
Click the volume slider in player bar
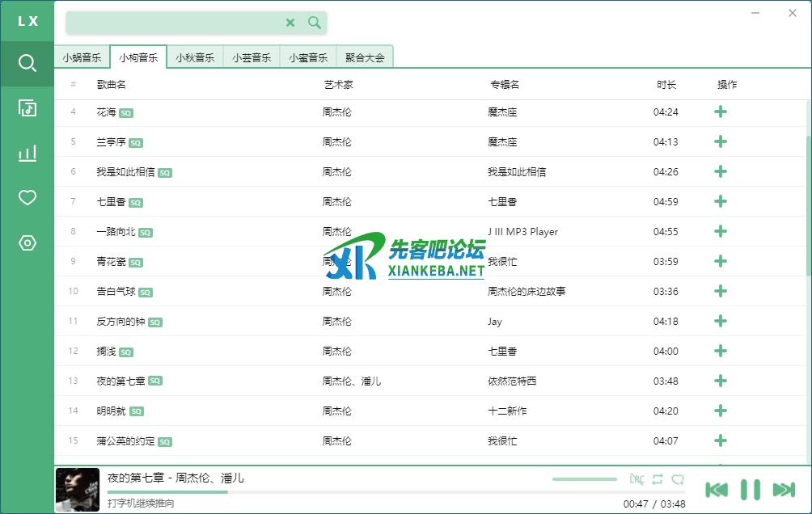click(584, 479)
